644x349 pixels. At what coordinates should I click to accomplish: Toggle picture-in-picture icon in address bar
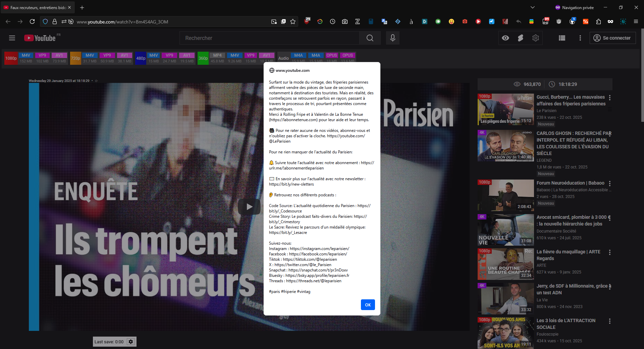coord(283,21)
